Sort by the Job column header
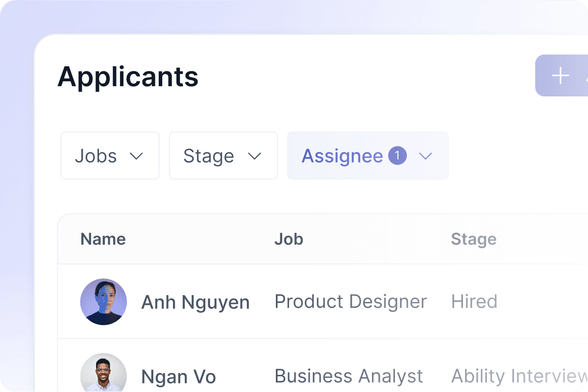The image size is (588, 392). click(x=289, y=239)
